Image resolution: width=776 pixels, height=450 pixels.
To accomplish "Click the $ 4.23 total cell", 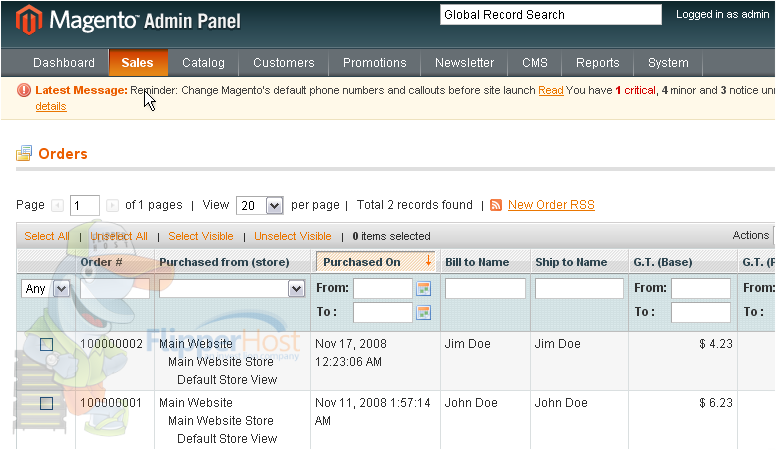I will [716, 344].
